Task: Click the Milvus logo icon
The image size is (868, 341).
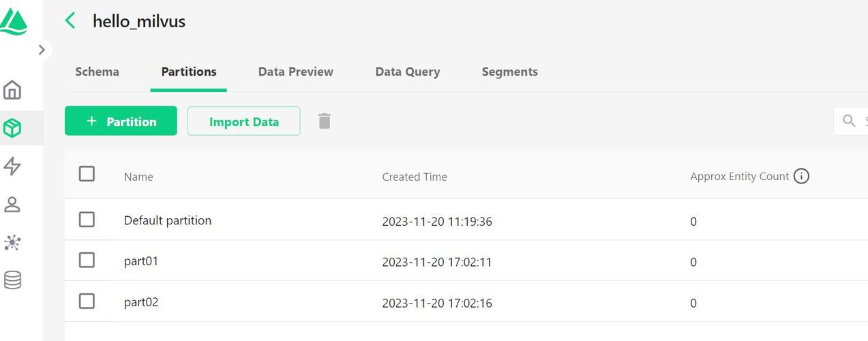Action: pyautogui.click(x=14, y=23)
